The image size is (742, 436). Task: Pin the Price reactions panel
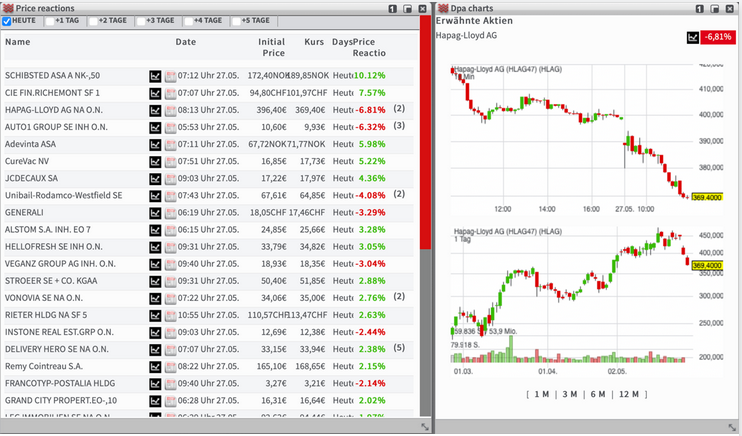pos(392,9)
